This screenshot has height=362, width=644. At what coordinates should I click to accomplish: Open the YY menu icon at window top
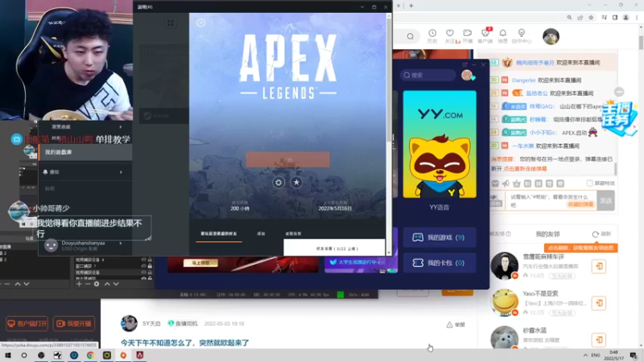(x=465, y=64)
